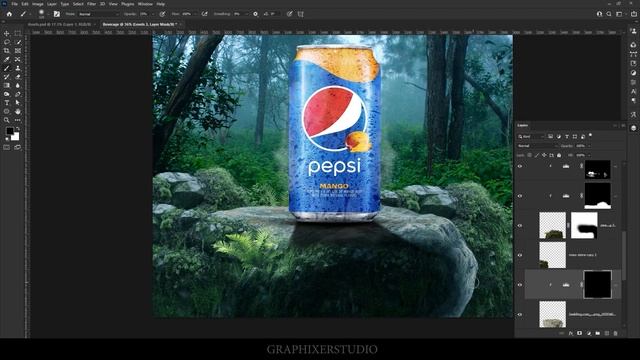Open the brush Mode dropdown

[98, 14]
